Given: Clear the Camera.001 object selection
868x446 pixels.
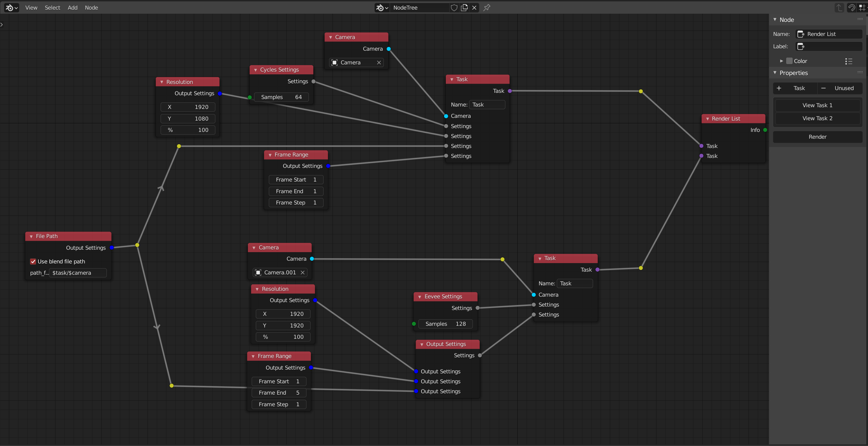Looking at the screenshot, I should coord(303,272).
